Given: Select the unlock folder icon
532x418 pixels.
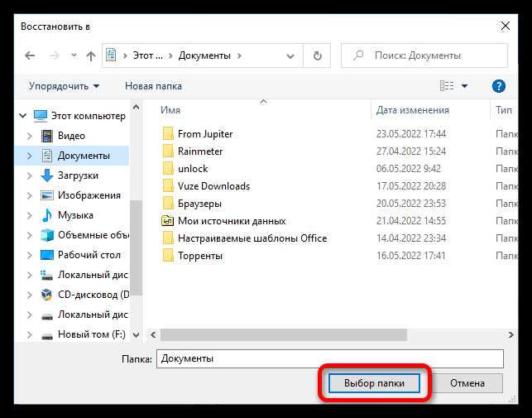Looking at the screenshot, I should (168, 169).
